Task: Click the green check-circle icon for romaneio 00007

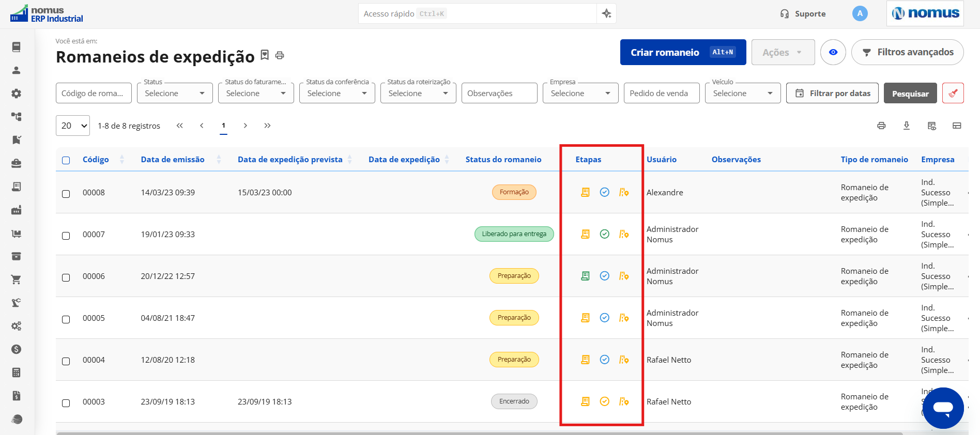Action: point(605,234)
